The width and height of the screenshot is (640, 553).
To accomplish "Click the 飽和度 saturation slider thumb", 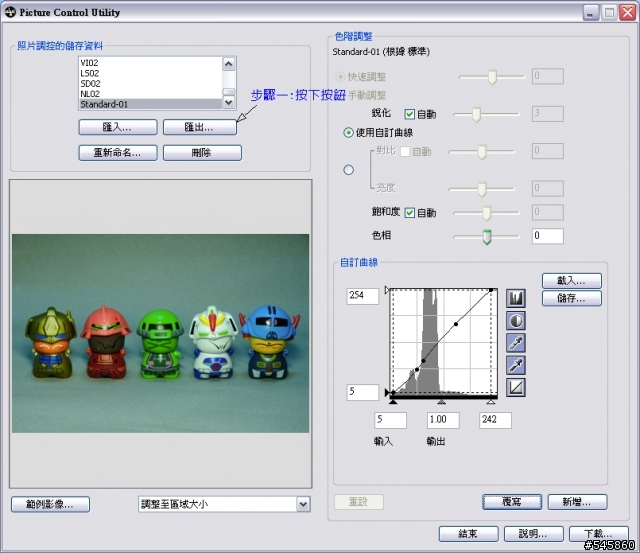I will (487, 213).
